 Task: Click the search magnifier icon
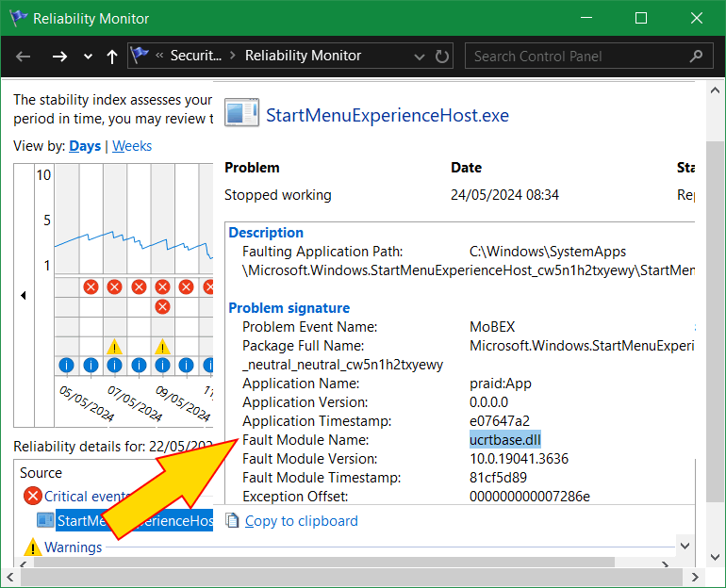coord(696,56)
